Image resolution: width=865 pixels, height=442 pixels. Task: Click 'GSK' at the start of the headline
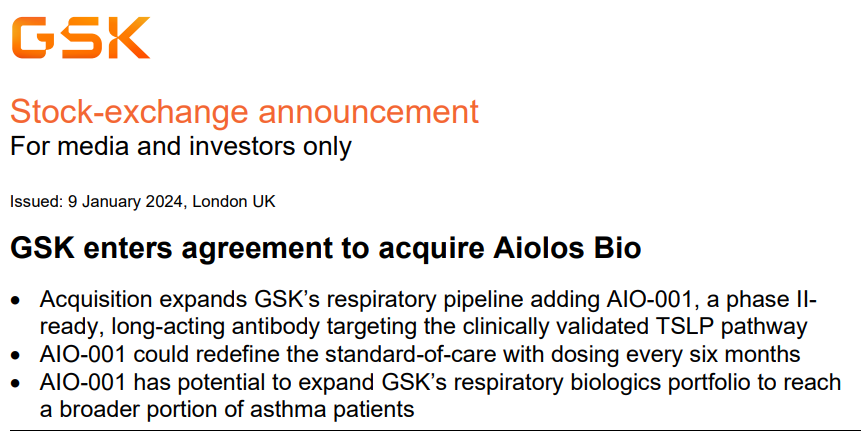coord(38,248)
